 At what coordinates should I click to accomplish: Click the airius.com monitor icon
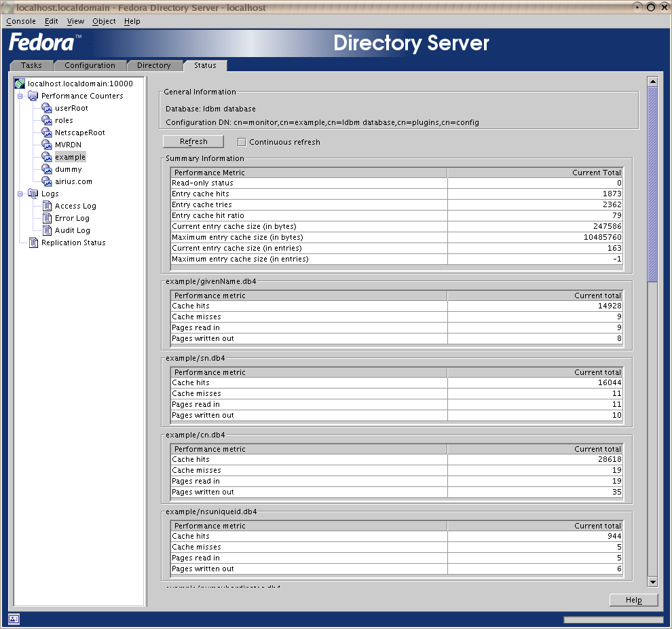point(47,181)
